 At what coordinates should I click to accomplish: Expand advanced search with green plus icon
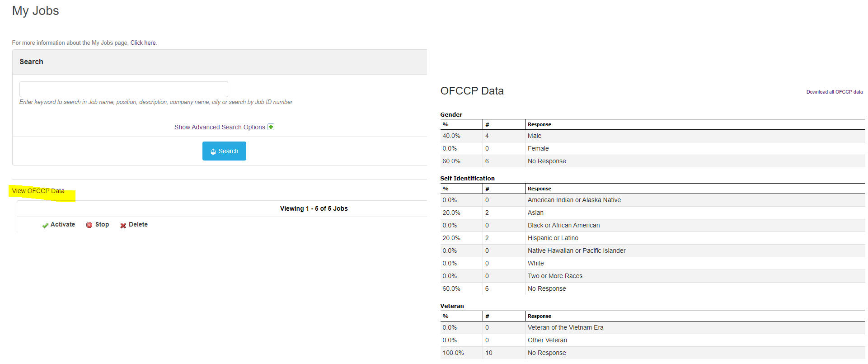click(x=271, y=127)
